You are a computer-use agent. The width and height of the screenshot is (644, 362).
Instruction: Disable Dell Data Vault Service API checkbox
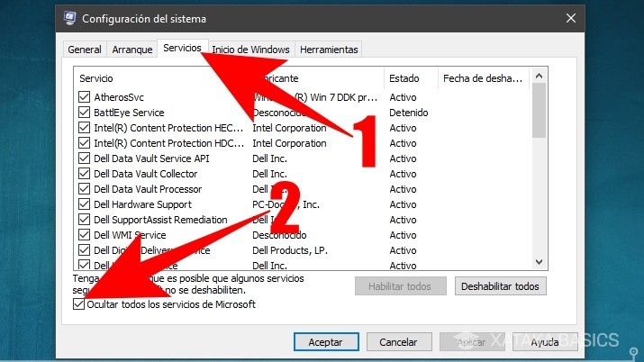click(84, 158)
